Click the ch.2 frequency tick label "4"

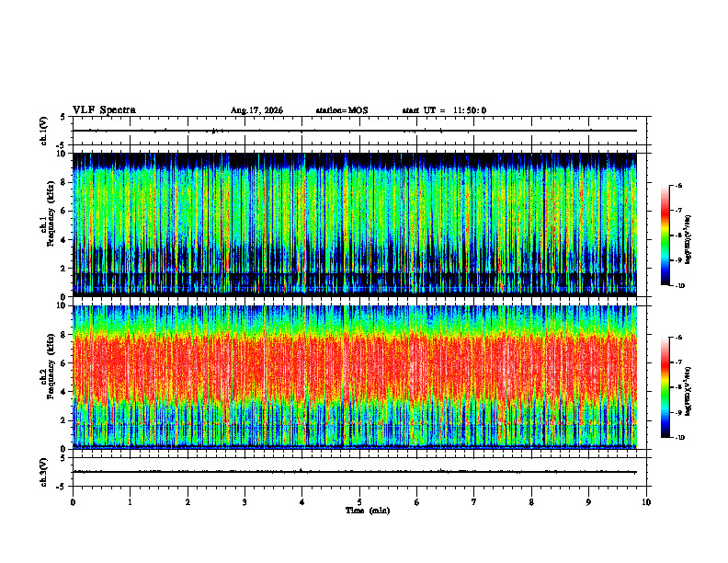(64, 392)
